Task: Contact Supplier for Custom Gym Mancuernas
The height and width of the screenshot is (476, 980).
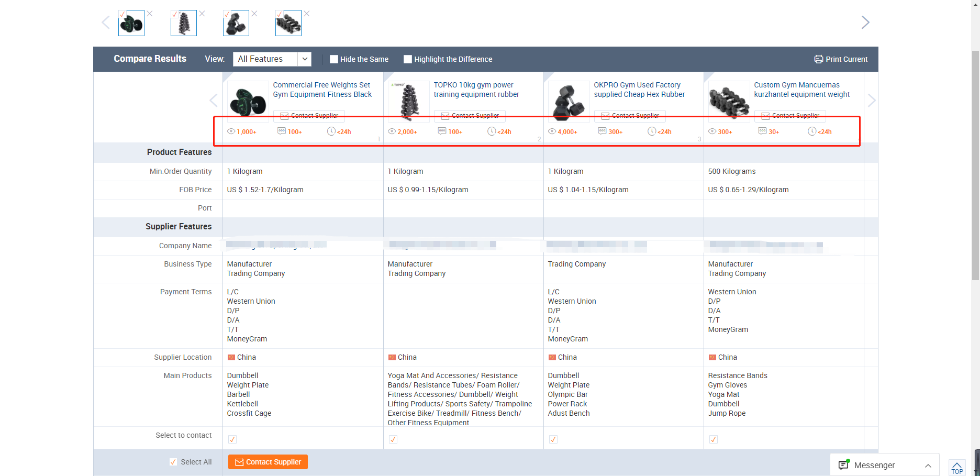Action: click(790, 116)
